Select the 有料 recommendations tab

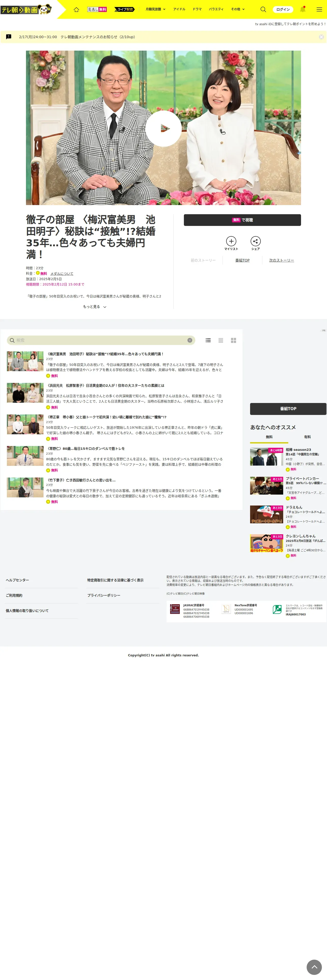(x=307, y=437)
